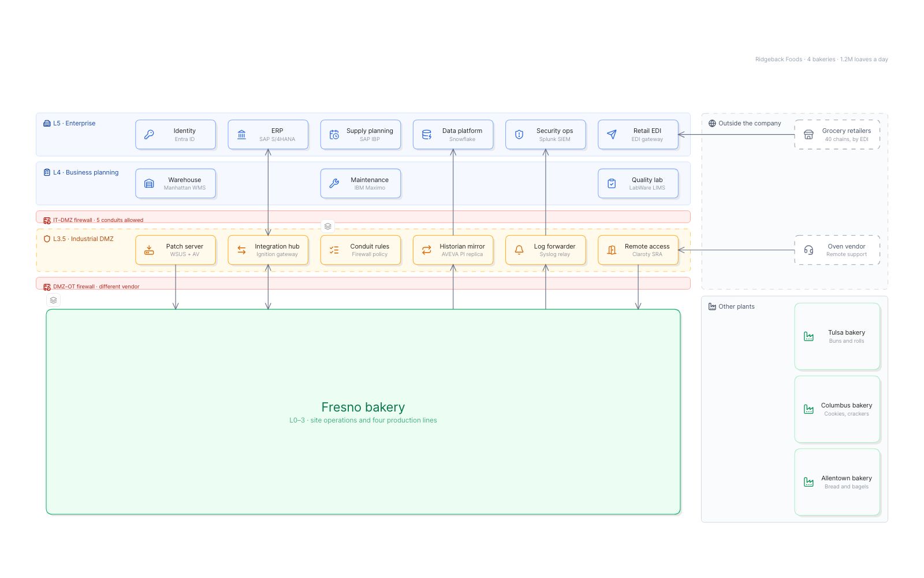This screenshot has width=924, height=578.
Task: Toggle the layers button above Fresno bakery
Action: pos(53,301)
